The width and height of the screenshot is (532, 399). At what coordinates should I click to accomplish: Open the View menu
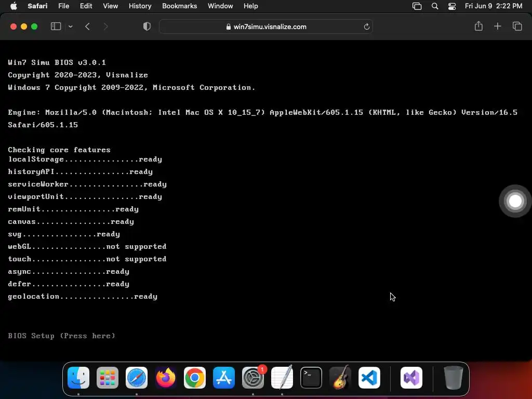(110, 6)
